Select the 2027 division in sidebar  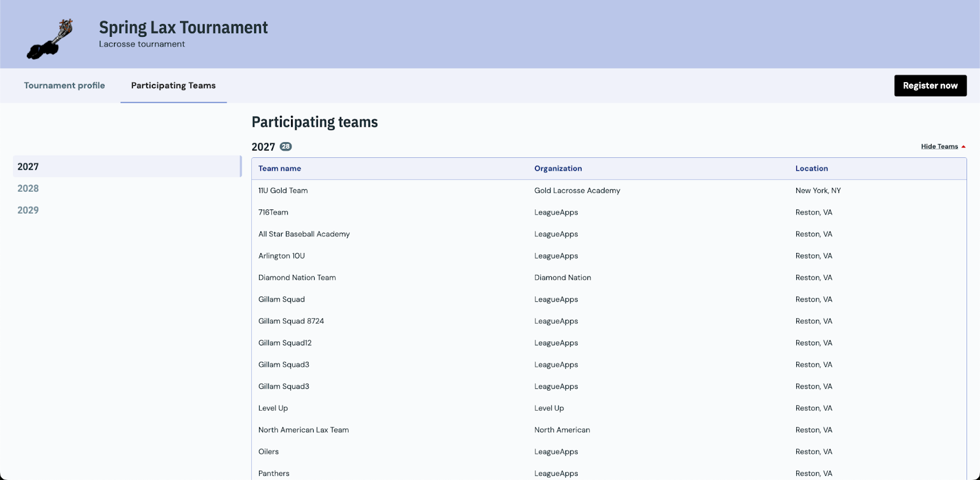tap(127, 167)
